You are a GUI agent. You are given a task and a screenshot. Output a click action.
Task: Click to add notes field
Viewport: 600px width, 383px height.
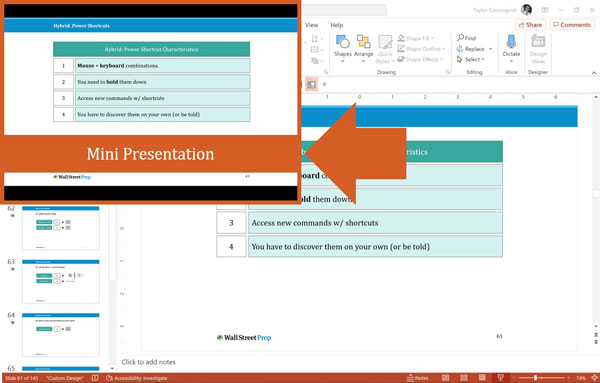click(148, 362)
